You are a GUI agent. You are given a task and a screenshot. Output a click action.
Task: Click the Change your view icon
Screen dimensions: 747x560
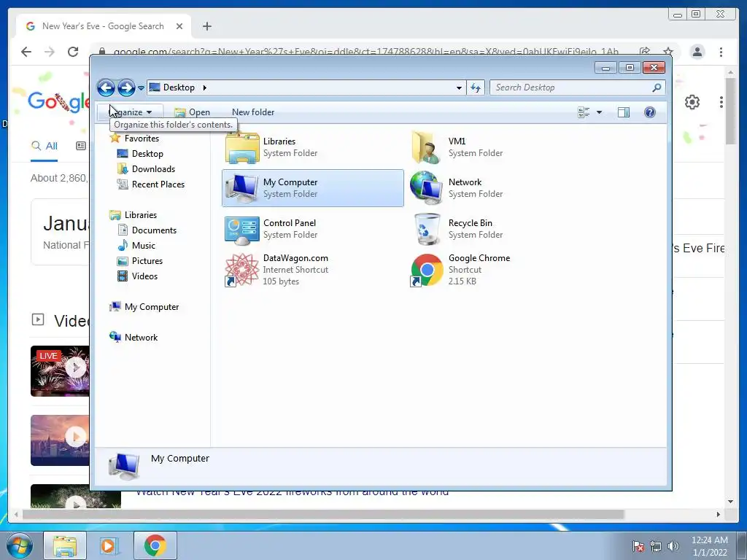(584, 112)
